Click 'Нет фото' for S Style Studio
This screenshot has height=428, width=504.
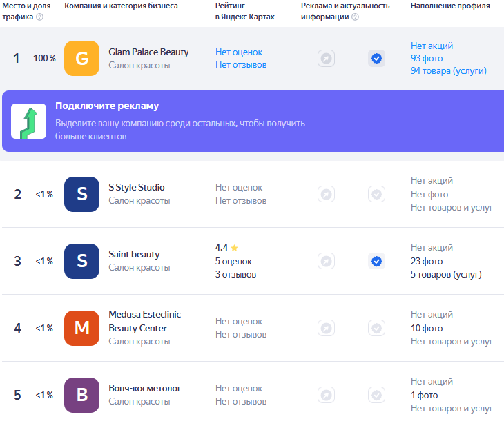pos(429,194)
